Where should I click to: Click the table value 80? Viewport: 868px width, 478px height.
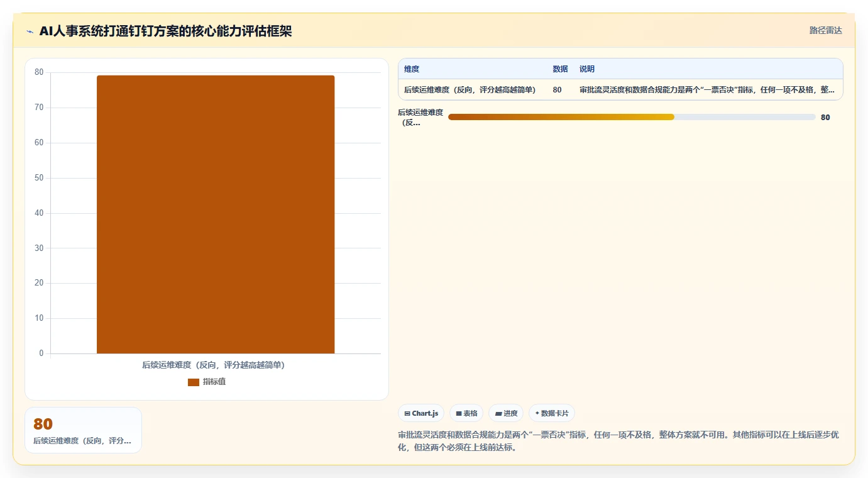coord(558,90)
